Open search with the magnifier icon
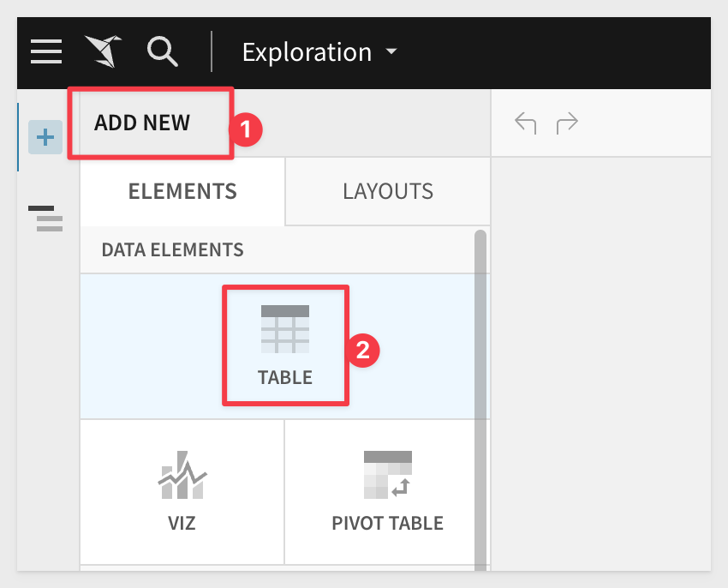 (162, 52)
